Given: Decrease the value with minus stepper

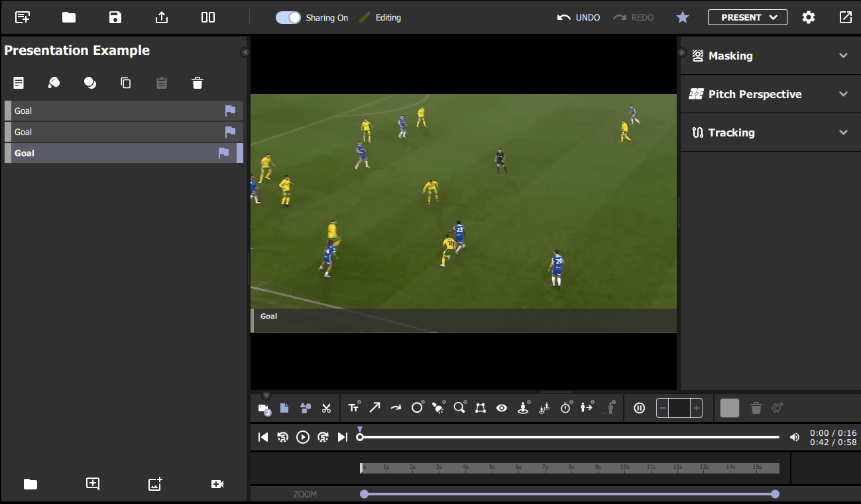Looking at the screenshot, I should 663,409.
